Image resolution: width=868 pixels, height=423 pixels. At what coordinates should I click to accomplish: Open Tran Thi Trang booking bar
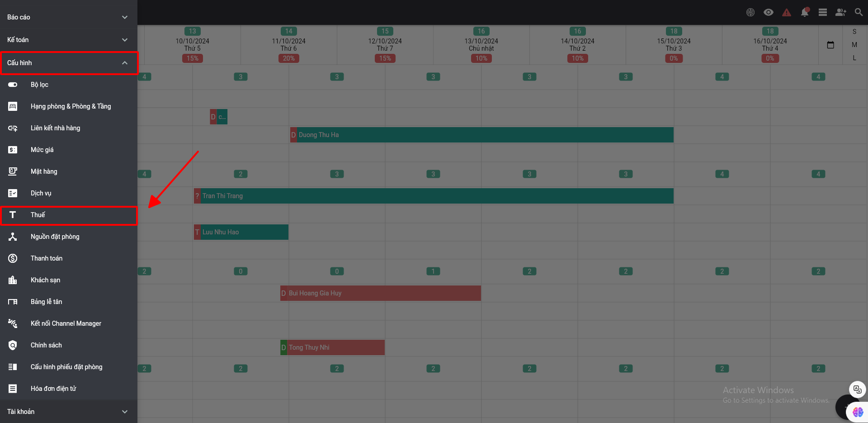point(434,196)
